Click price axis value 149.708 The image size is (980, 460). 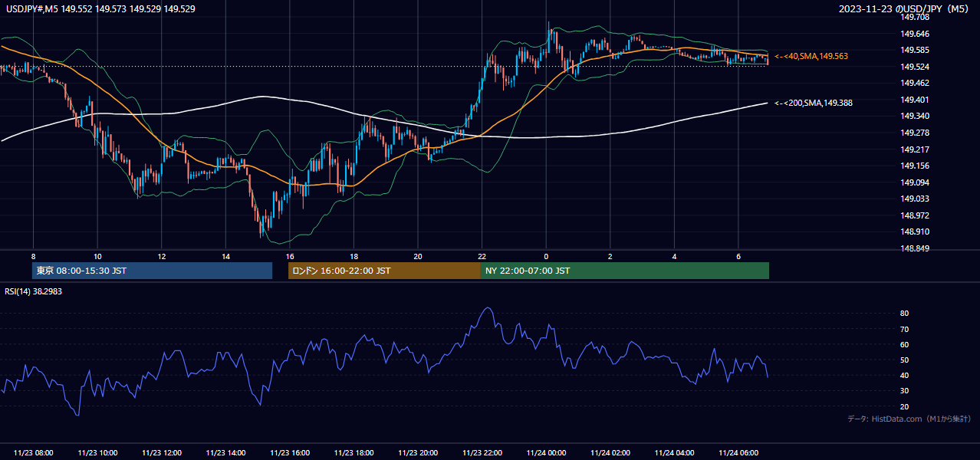(x=915, y=17)
